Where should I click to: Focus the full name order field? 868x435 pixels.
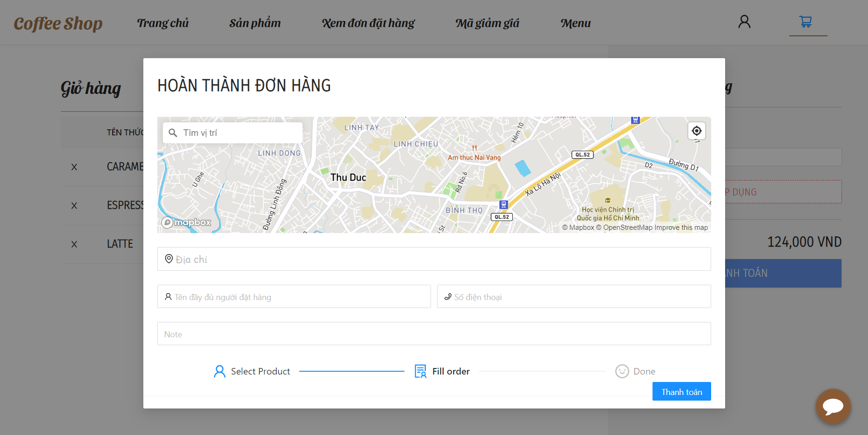[x=294, y=297]
